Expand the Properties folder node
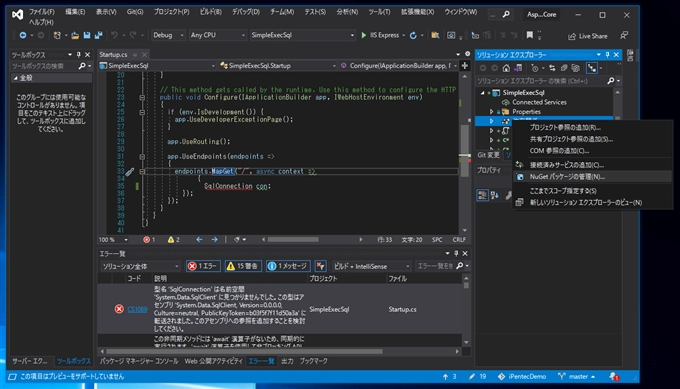The image size is (680, 389). coord(491,111)
